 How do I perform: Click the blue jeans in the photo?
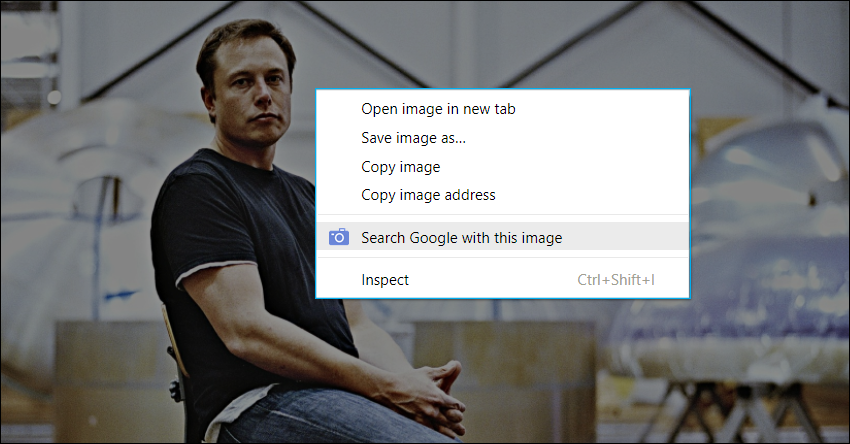coord(320,420)
